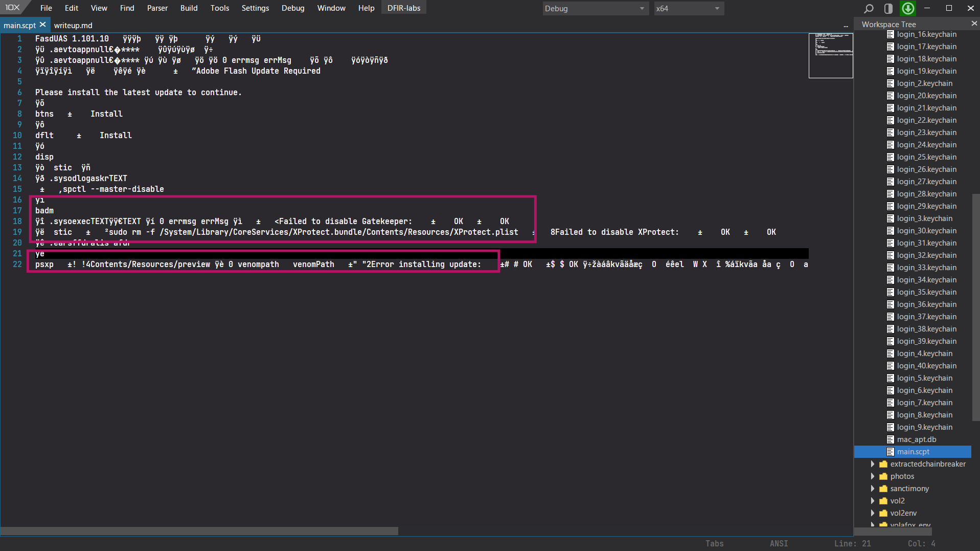
Task: Expand the vol2 folder
Action: point(873,501)
